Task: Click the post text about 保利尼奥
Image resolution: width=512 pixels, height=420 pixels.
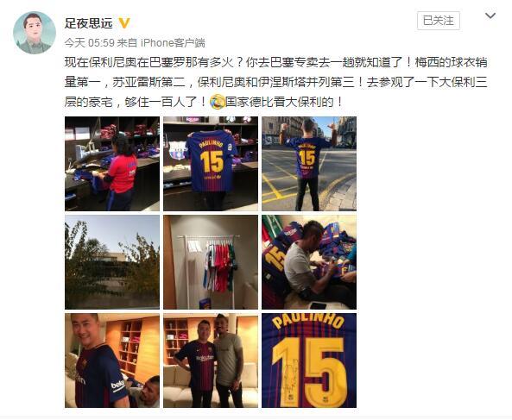Action: click(276, 82)
